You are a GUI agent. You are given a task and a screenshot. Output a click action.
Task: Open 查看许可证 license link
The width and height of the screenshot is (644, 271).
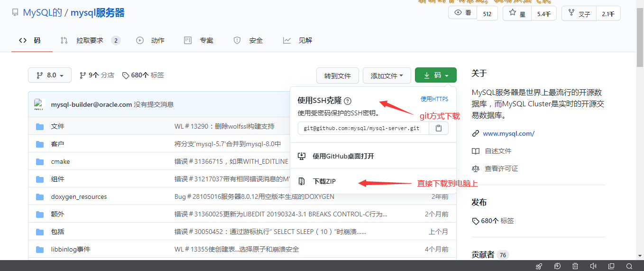(x=501, y=168)
